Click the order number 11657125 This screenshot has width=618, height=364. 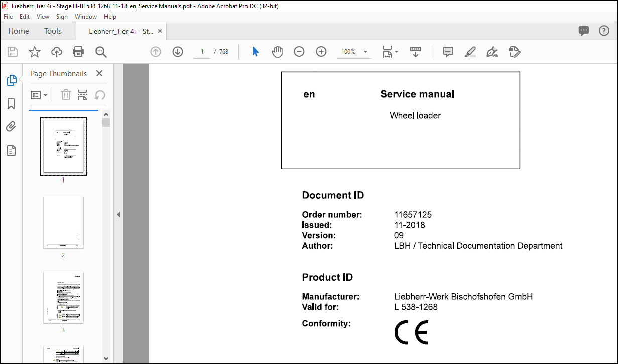pyautogui.click(x=413, y=215)
